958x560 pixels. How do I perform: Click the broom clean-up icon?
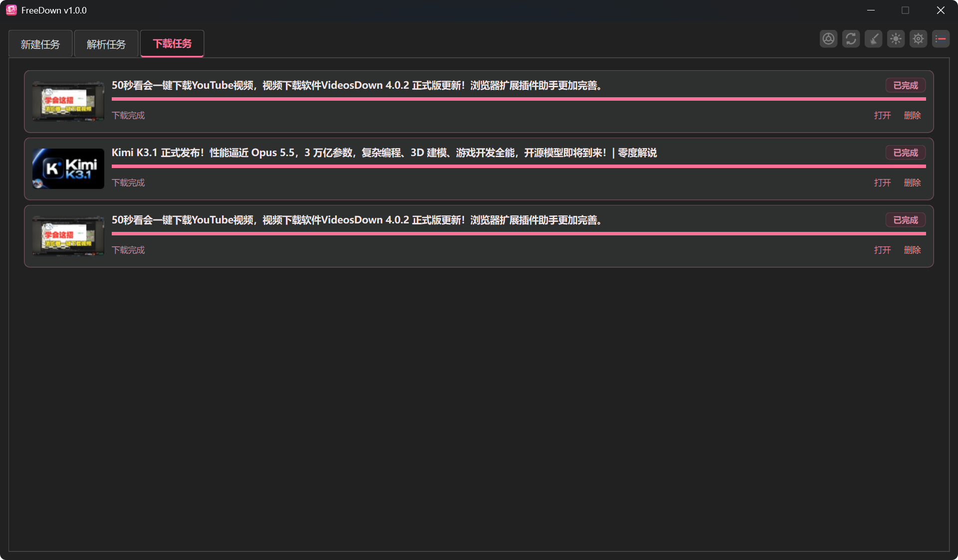tap(873, 39)
